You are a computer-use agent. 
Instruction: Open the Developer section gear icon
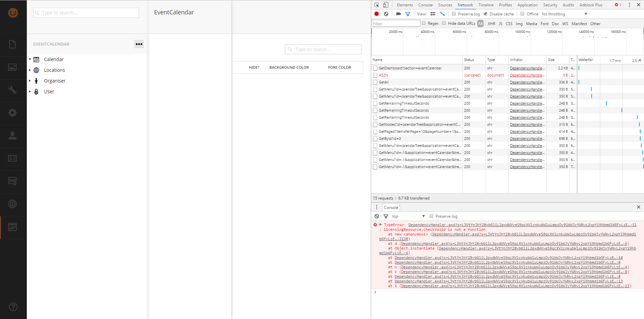click(x=12, y=113)
